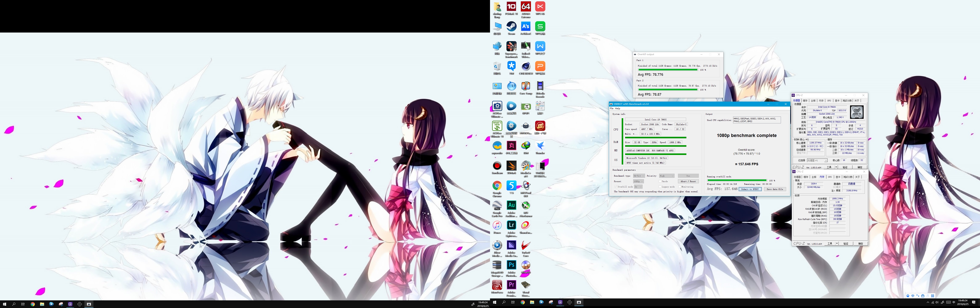Launch Steam from the desktop
980x308 pixels.
click(x=511, y=29)
